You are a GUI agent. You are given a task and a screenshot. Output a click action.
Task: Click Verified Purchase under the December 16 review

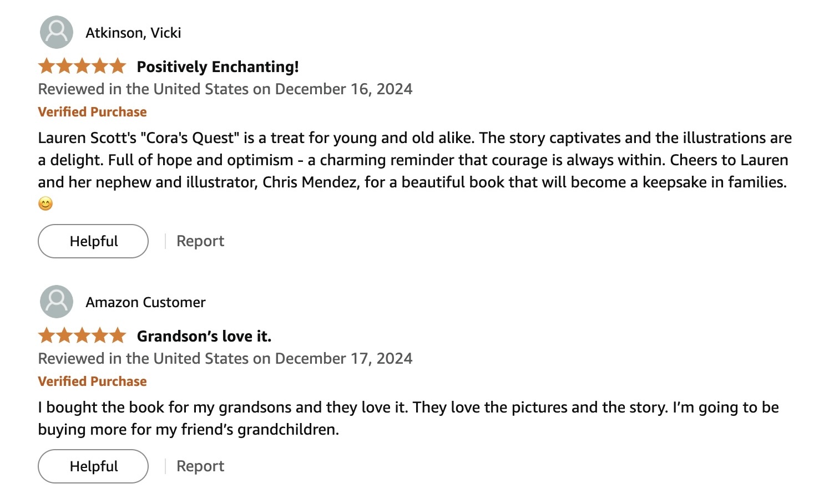(x=92, y=112)
